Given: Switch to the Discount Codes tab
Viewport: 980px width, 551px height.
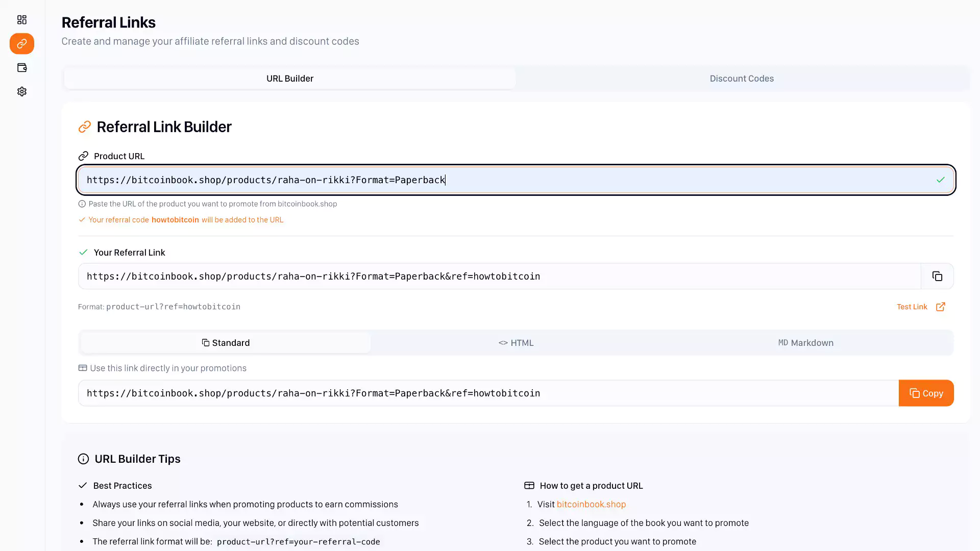Looking at the screenshot, I should pyautogui.click(x=741, y=79).
